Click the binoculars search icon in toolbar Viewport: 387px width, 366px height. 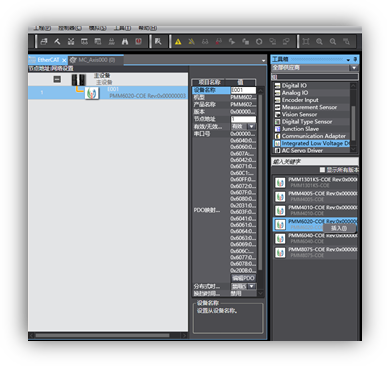tap(125, 42)
